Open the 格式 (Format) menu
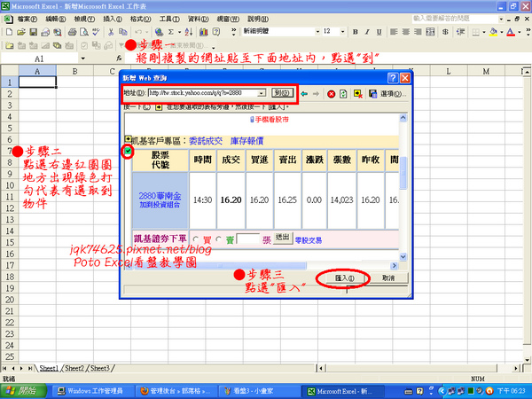 click(x=140, y=19)
